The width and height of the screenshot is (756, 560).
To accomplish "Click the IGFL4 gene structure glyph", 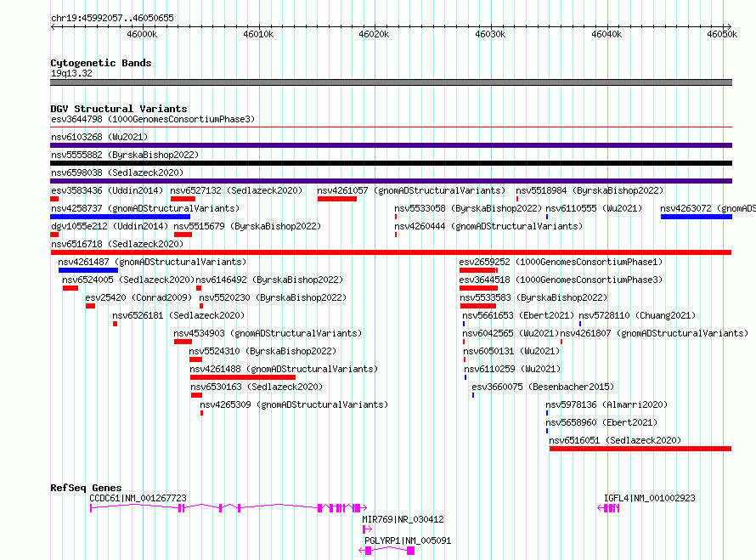I will 608,508.
